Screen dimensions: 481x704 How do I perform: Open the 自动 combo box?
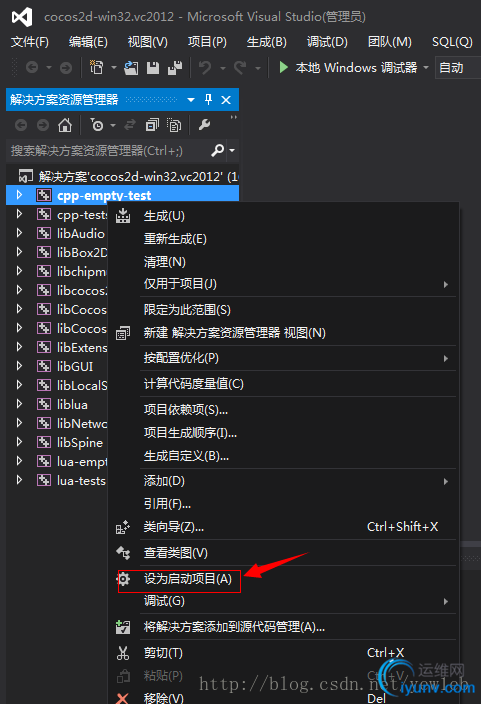tap(458, 68)
